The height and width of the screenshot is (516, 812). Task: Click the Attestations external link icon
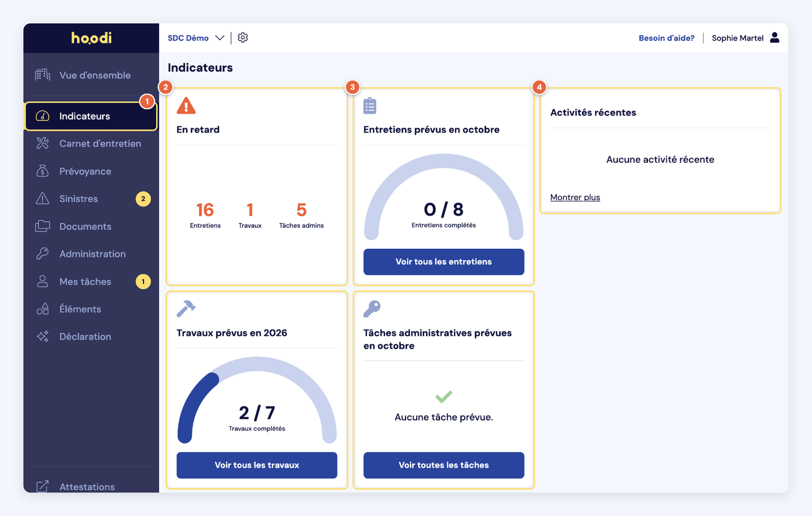42,486
